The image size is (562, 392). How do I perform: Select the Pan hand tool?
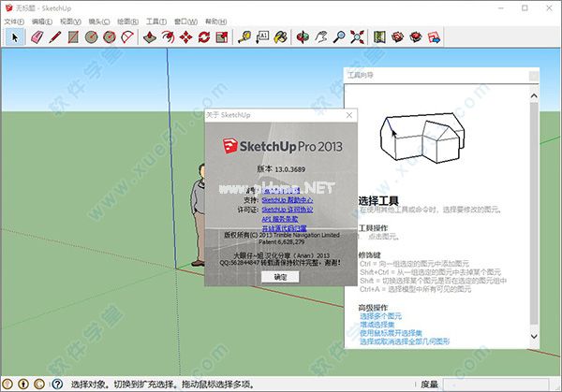(321, 37)
